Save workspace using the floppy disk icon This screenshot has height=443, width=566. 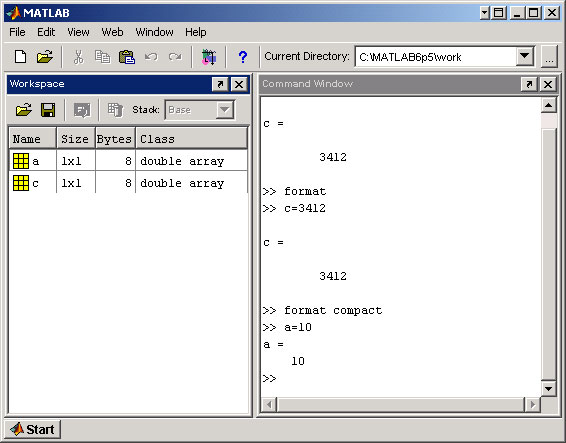(x=48, y=110)
